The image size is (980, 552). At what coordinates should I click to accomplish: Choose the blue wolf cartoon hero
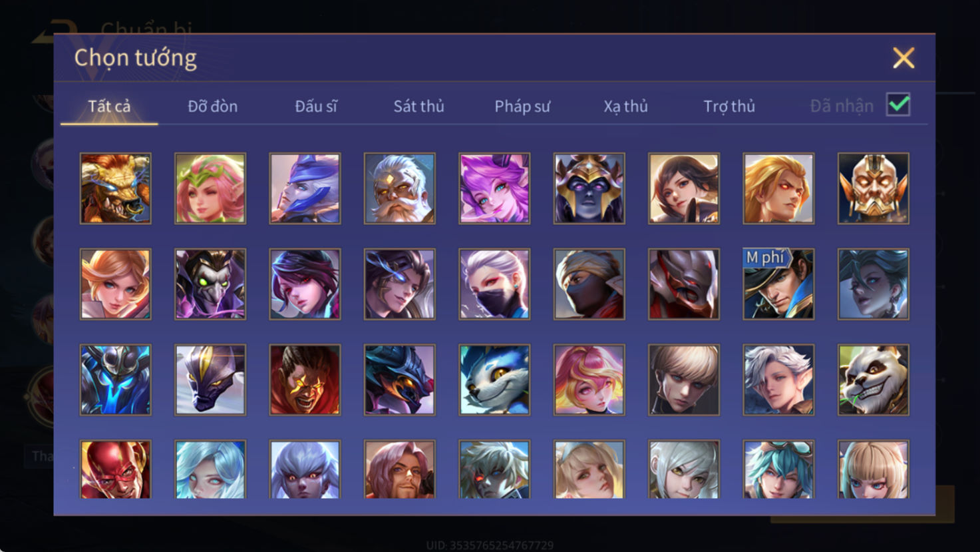pos(494,380)
